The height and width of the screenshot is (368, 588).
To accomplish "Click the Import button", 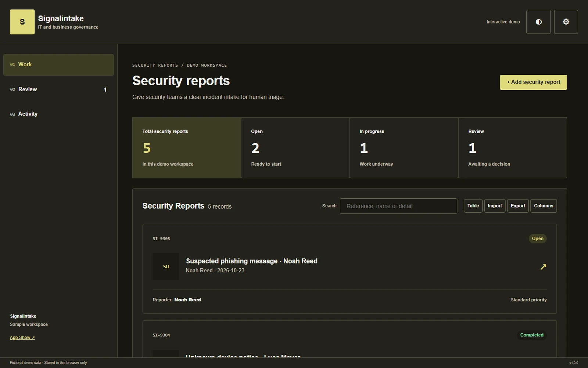I will 495,206.
